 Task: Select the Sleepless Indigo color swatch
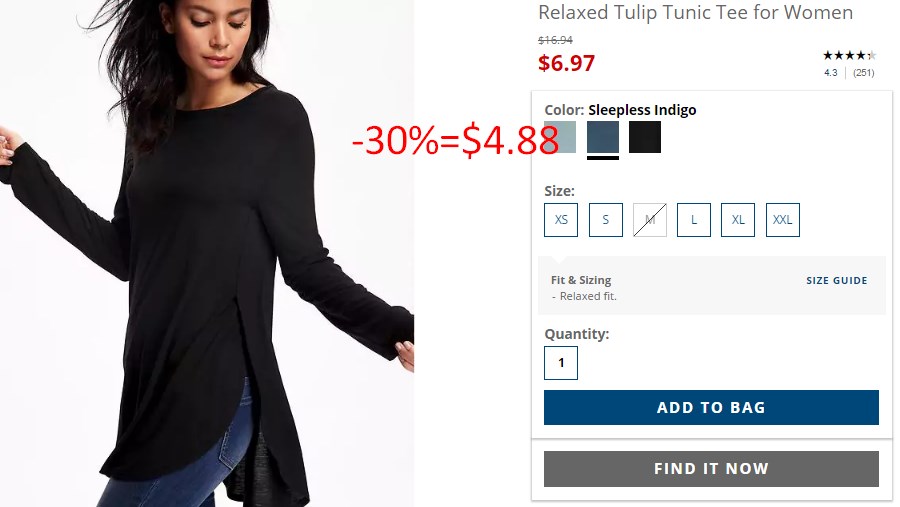coord(603,137)
